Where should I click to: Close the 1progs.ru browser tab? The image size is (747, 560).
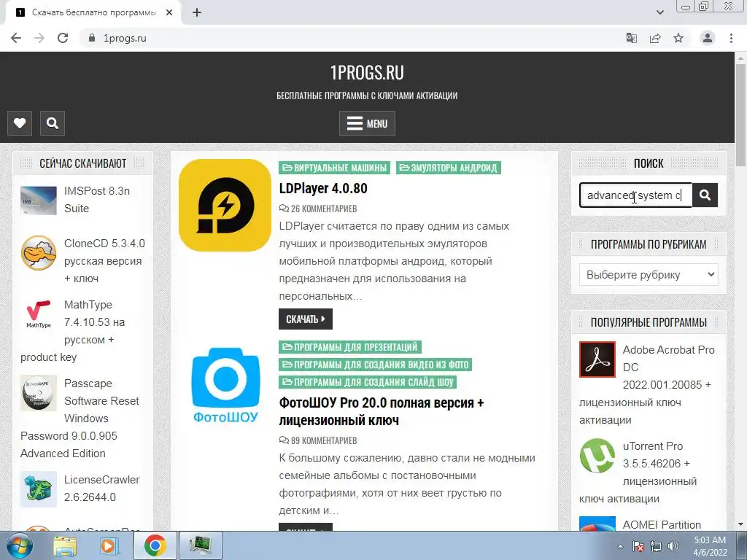(169, 12)
